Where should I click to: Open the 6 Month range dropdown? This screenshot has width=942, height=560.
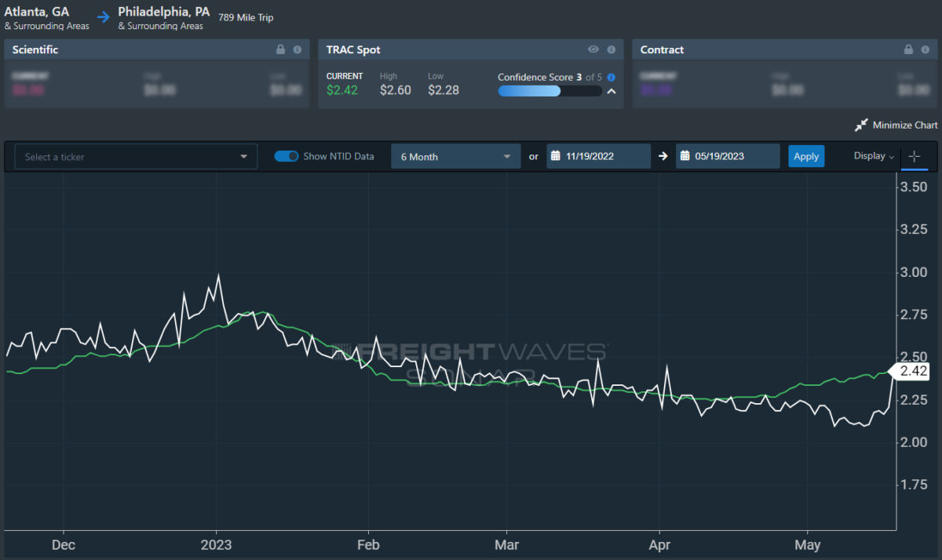(x=456, y=156)
